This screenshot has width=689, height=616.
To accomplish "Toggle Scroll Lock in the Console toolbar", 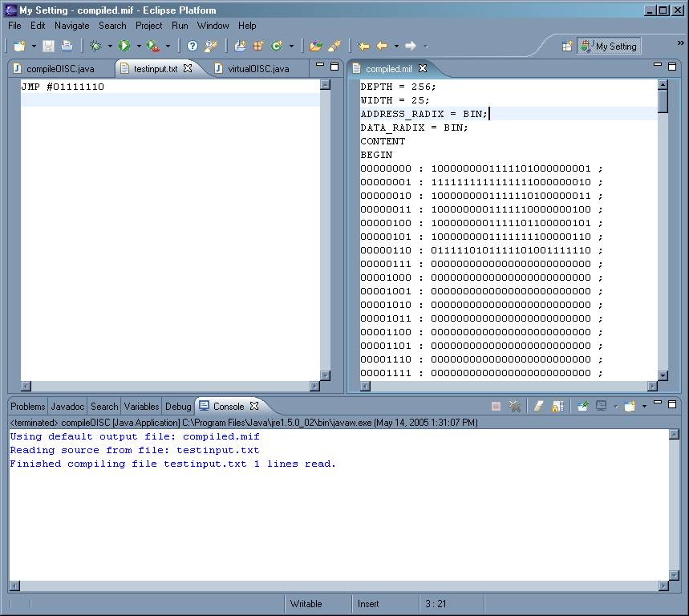I will click(557, 407).
